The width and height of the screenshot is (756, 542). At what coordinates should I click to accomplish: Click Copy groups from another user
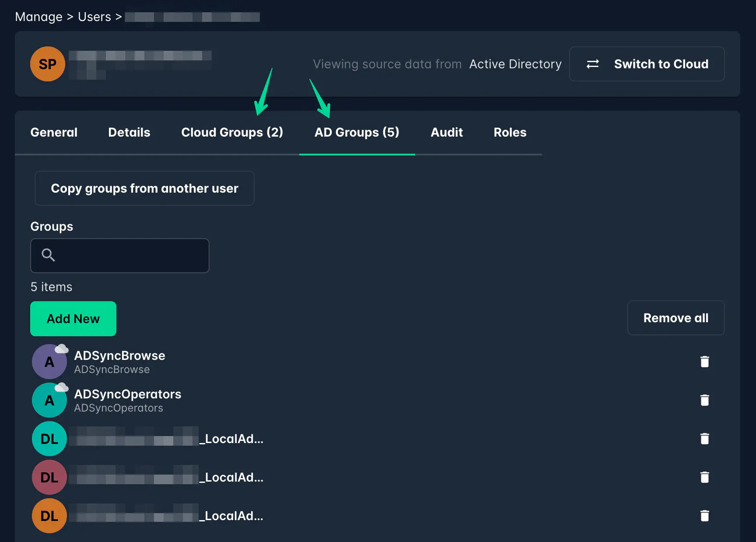click(144, 188)
